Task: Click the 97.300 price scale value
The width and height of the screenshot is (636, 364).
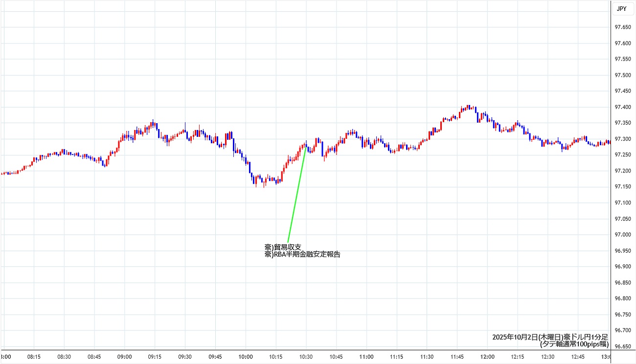Action: 622,139
